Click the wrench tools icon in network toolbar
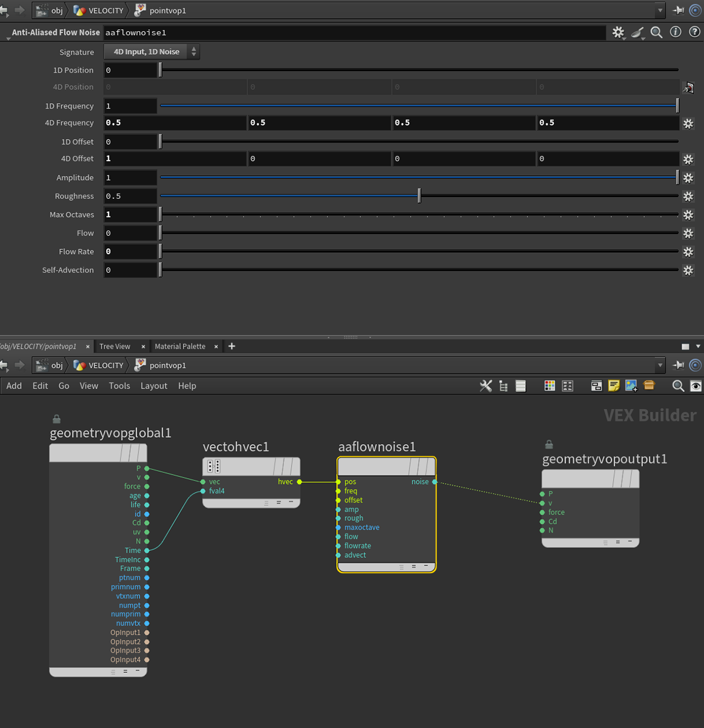 coord(486,385)
